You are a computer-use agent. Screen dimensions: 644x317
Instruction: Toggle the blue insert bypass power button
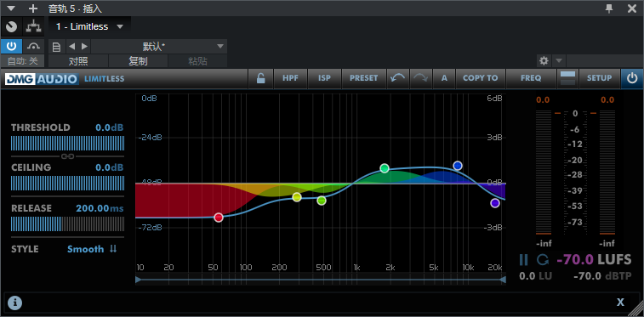pos(11,47)
